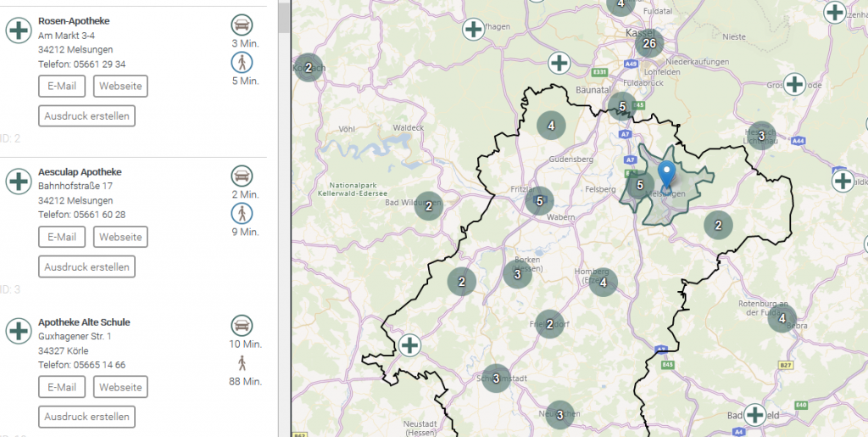Click the green cross icon beside Apotheke Alte Schule
868x437 pixels.
[x=19, y=331]
